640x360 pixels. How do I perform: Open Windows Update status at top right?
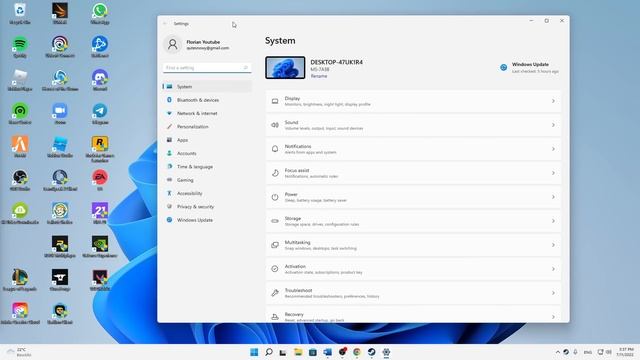point(529,67)
